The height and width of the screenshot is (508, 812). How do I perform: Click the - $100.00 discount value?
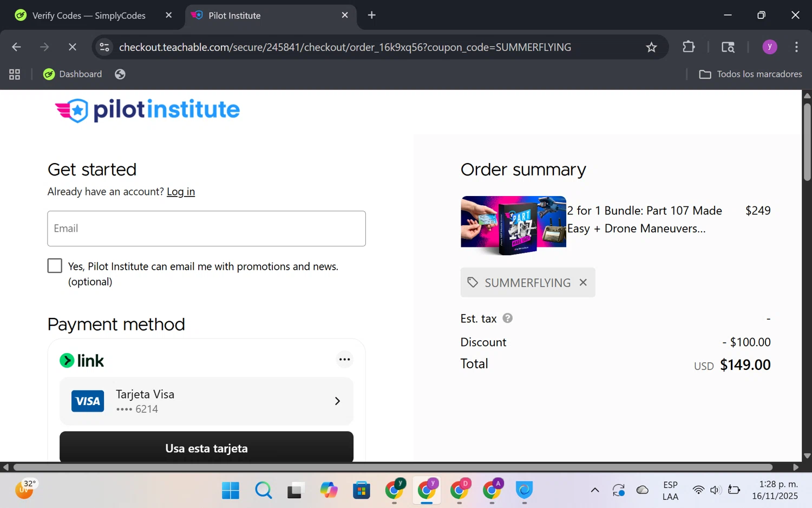point(746,342)
